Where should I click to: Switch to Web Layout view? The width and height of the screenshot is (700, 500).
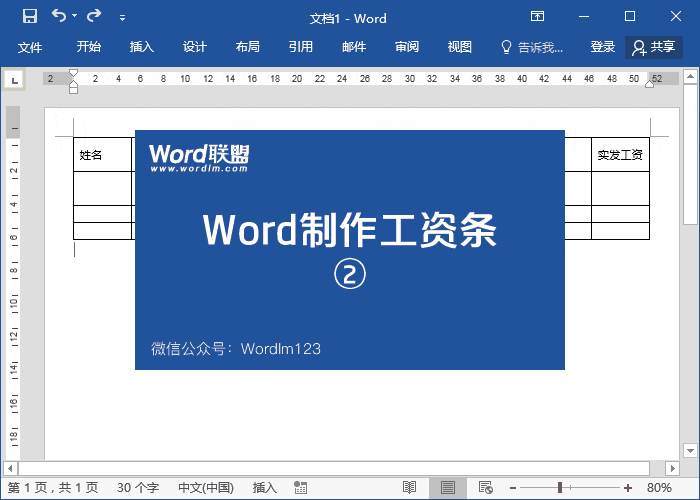[x=485, y=488]
